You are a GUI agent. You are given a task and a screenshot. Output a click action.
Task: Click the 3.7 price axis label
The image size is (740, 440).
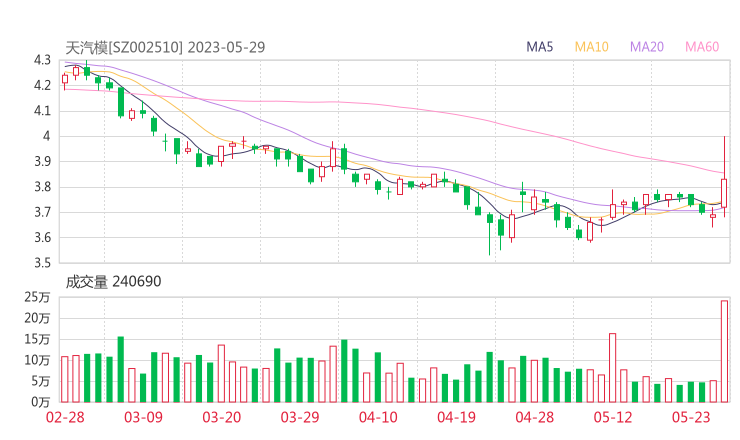pyautogui.click(x=42, y=212)
